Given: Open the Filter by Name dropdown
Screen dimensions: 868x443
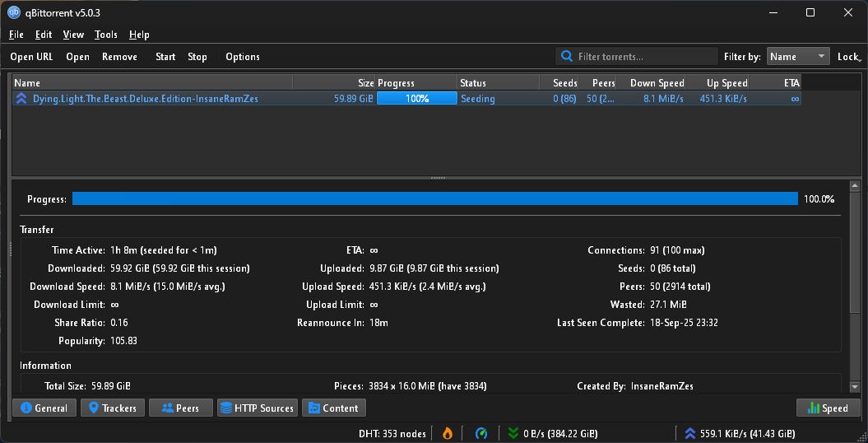Looking at the screenshot, I should 798,57.
